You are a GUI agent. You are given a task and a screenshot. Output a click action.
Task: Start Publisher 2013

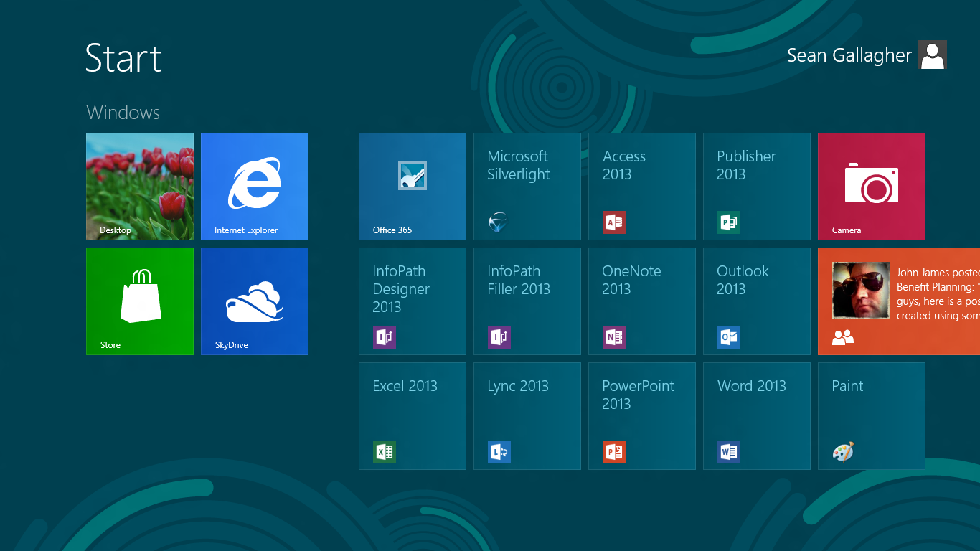point(756,187)
